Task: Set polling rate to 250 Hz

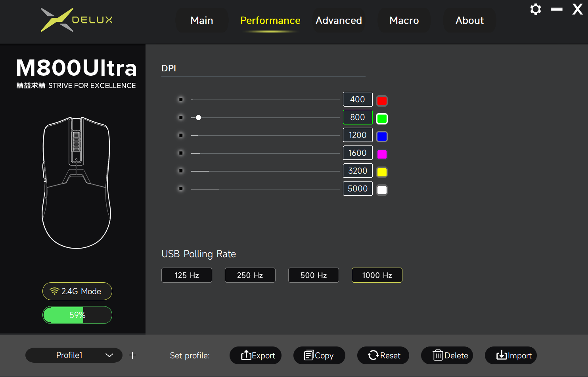Action: coord(250,275)
